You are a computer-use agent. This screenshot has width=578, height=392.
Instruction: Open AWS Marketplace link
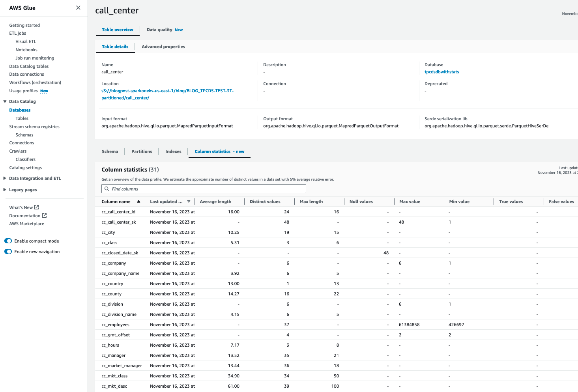point(26,224)
